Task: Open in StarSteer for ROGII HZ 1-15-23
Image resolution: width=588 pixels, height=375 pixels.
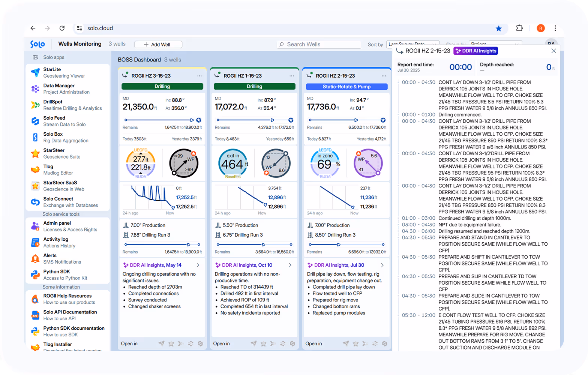Action: click(x=263, y=343)
